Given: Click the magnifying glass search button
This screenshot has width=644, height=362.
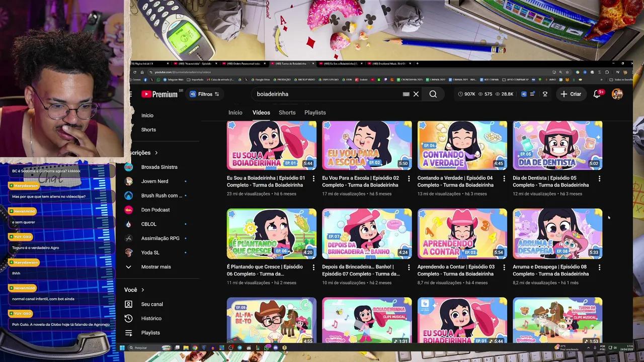Looking at the screenshot, I should (x=433, y=94).
